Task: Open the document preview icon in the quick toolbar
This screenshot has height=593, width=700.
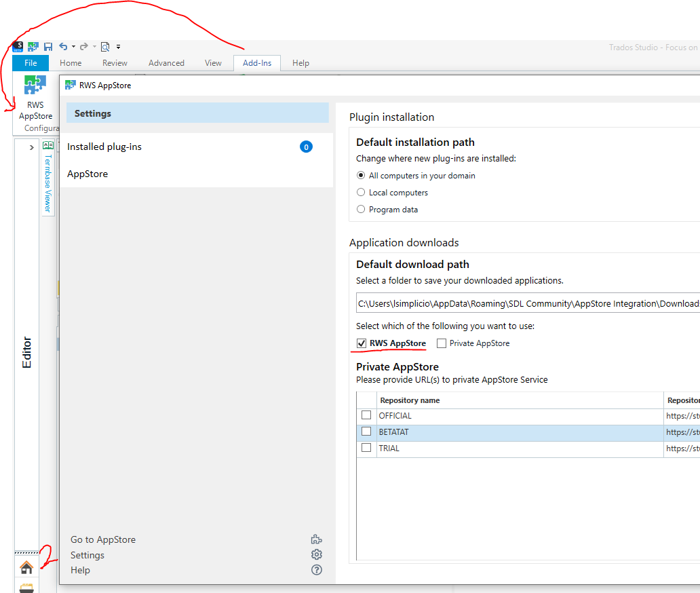Action: point(105,46)
